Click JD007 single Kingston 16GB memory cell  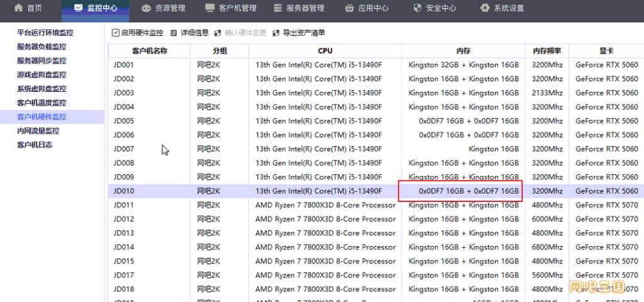pyautogui.click(x=494, y=149)
